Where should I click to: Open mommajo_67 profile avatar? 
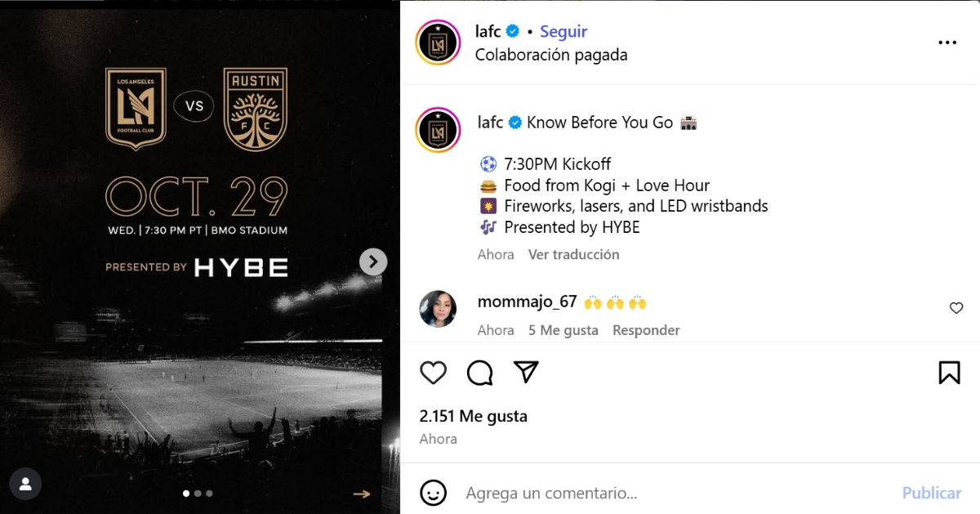(438, 309)
